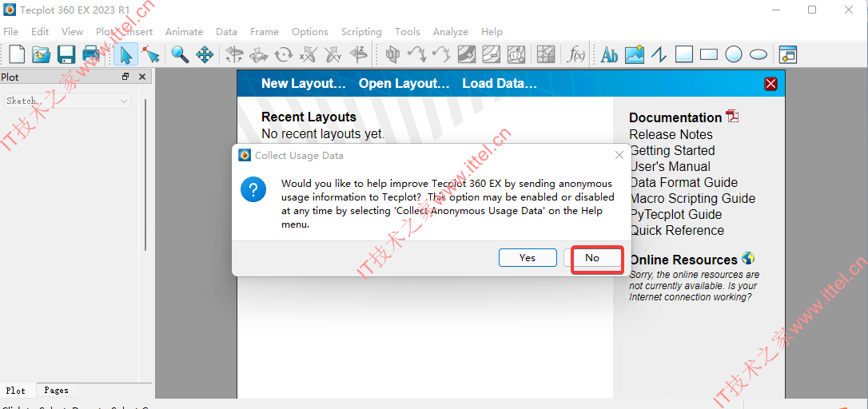
Task: Select the Adjustor tool with red dot
Action: tap(150, 54)
